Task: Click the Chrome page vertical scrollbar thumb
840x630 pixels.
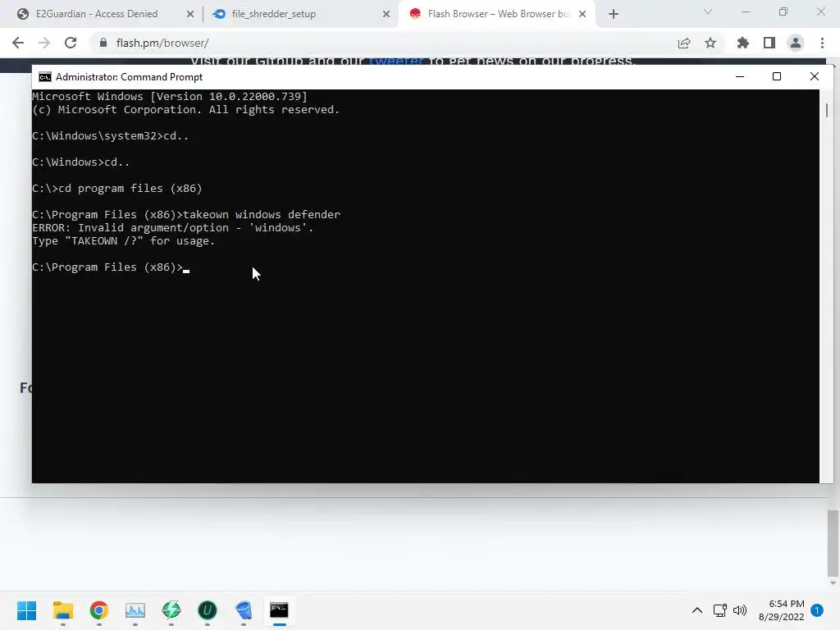Action: (x=832, y=541)
